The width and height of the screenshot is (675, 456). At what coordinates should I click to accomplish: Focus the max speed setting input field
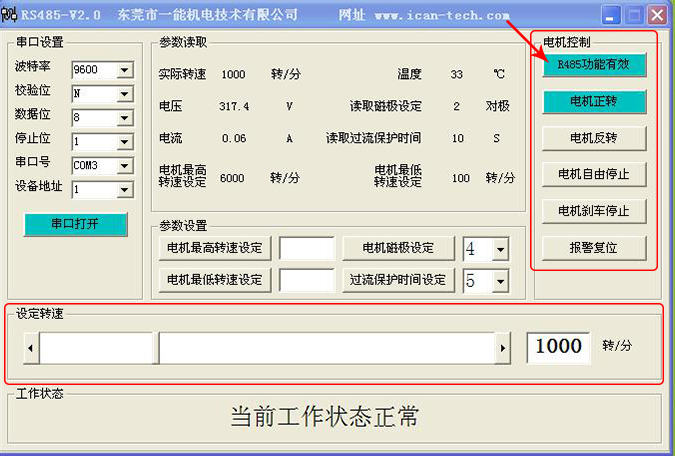coord(307,248)
